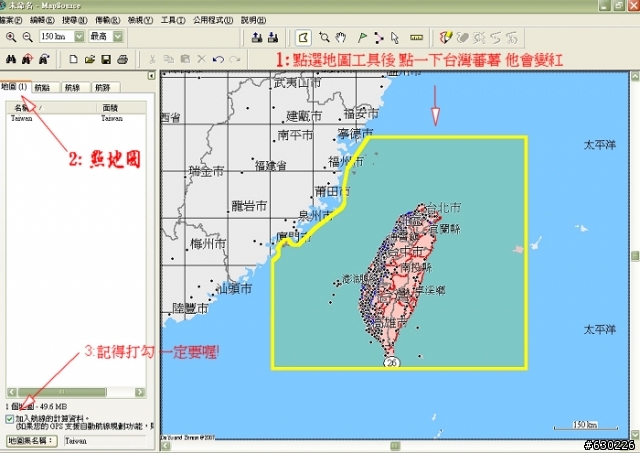Open the 檢視 (View) menu

140,20
